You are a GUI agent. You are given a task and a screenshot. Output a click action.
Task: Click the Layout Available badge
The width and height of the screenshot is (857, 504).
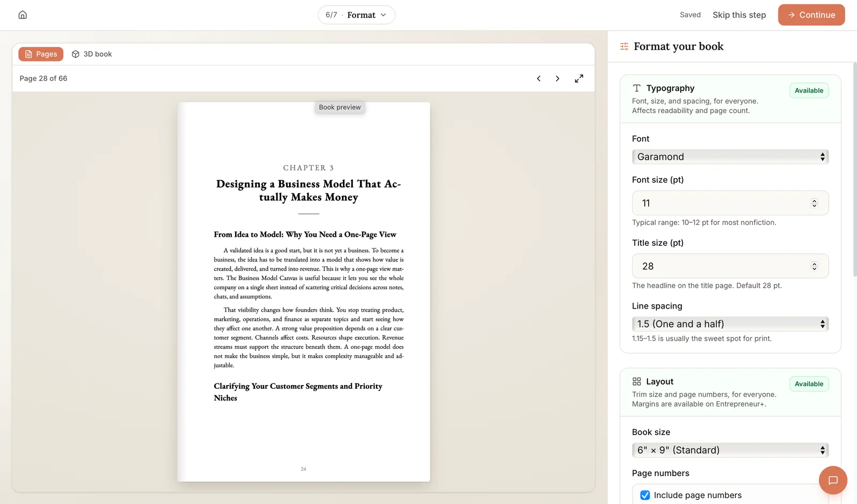[809, 384]
